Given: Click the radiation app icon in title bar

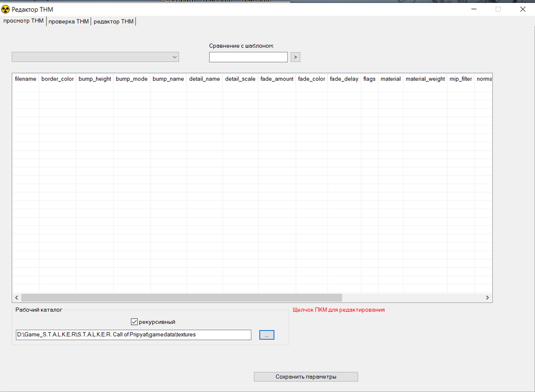Looking at the screenshot, I should [5, 9].
